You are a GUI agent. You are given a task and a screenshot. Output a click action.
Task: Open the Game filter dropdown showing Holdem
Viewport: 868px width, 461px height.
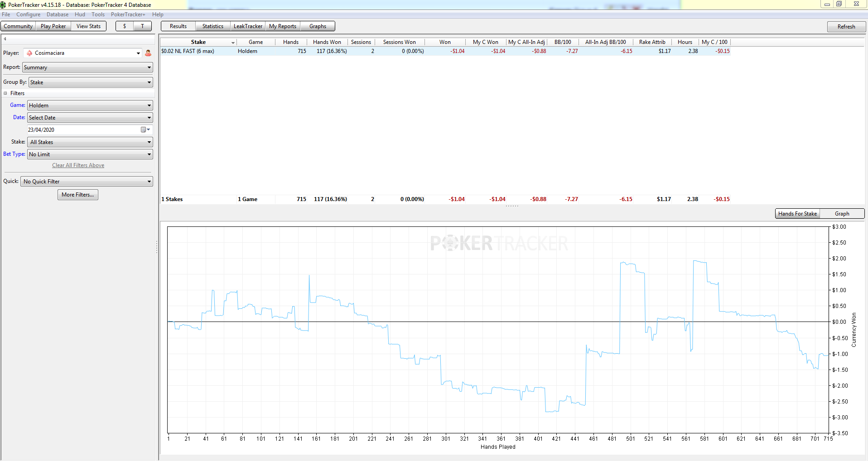point(90,106)
